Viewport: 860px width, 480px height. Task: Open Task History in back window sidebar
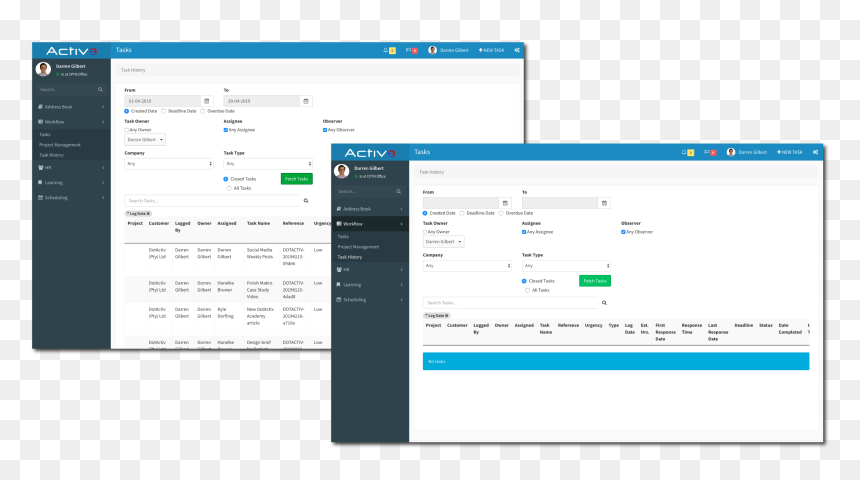click(52, 155)
